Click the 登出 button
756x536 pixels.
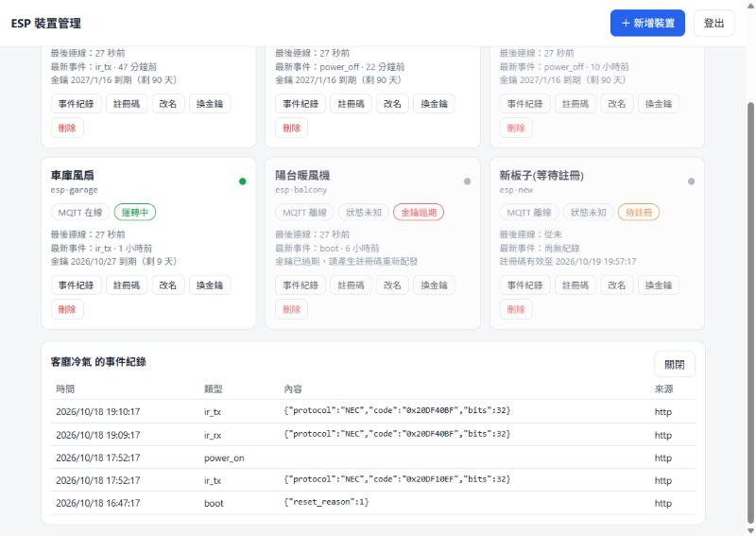713,23
